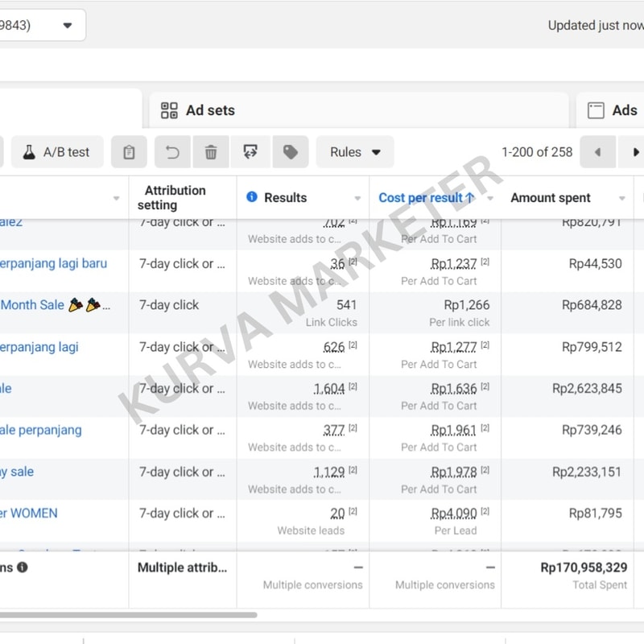
Task: Open the Cost per result dropdown arrow
Action: point(490,198)
